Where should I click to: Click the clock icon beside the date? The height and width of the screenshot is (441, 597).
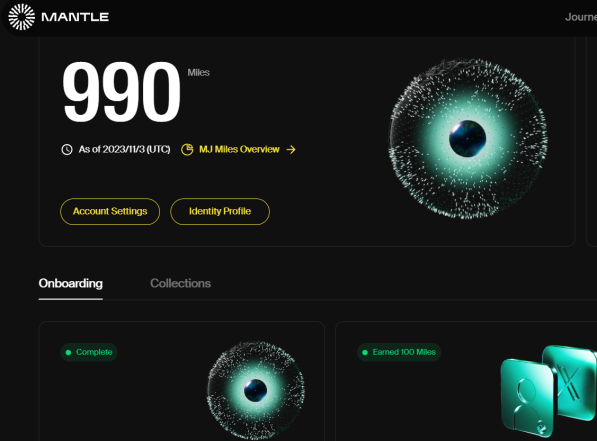(67, 149)
